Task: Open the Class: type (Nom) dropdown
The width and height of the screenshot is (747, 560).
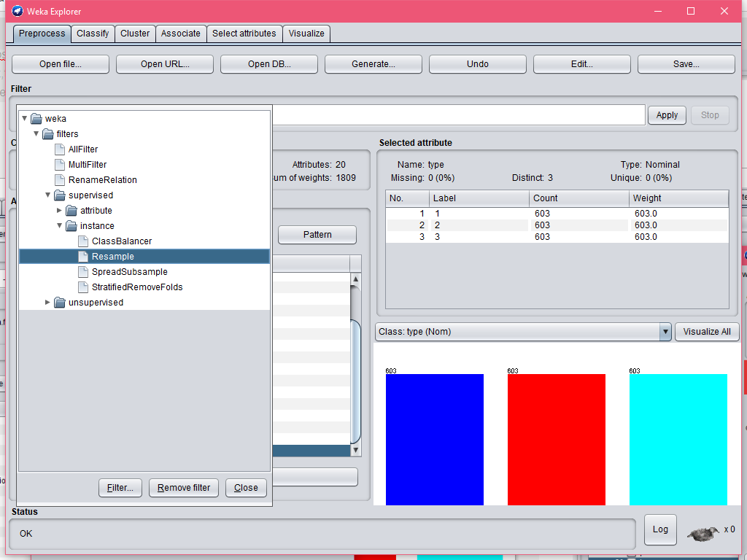Action: [665, 332]
